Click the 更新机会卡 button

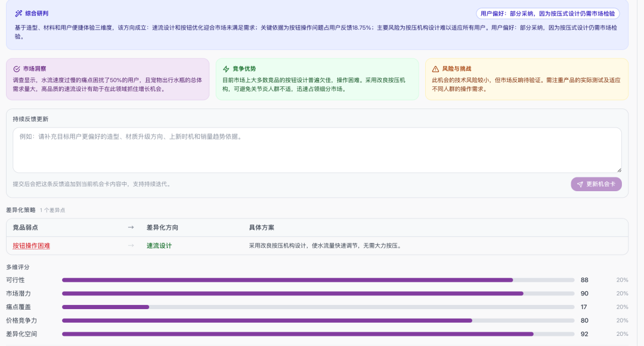coord(596,184)
